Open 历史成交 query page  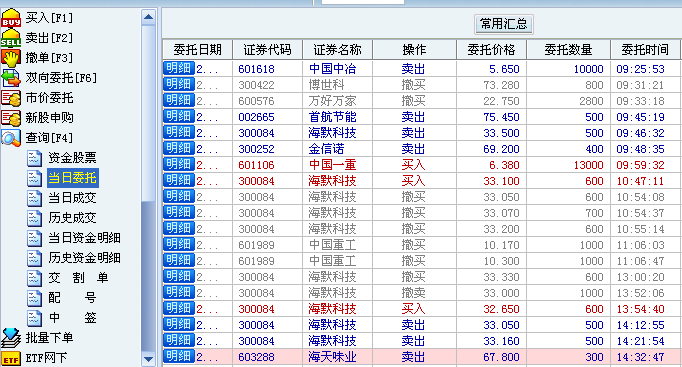pos(72,218)
